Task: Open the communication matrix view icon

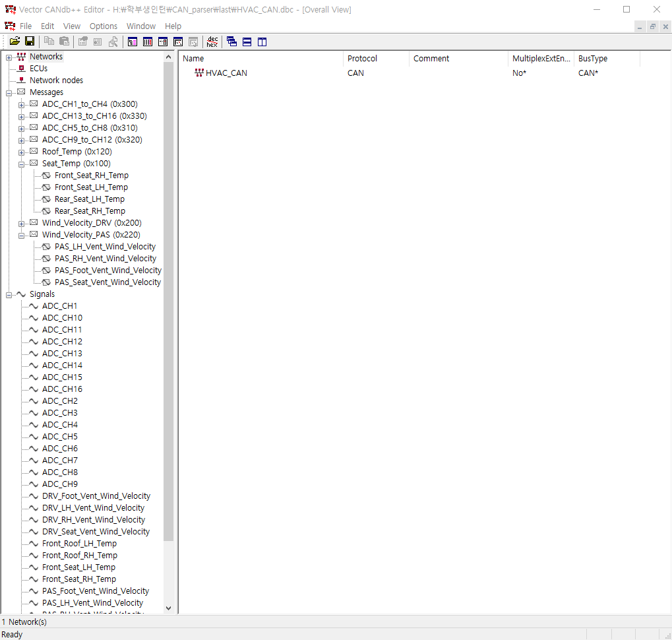Action: click(163, 42)
